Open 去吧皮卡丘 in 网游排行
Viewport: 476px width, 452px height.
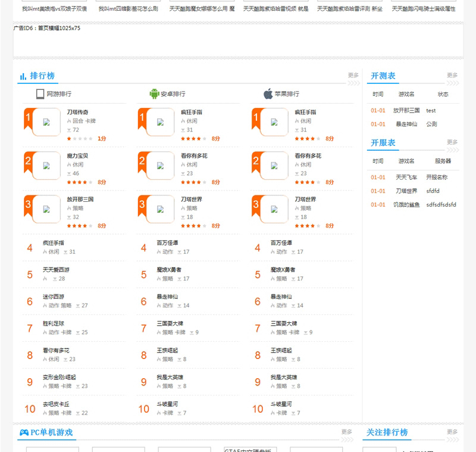click(56, 404)
